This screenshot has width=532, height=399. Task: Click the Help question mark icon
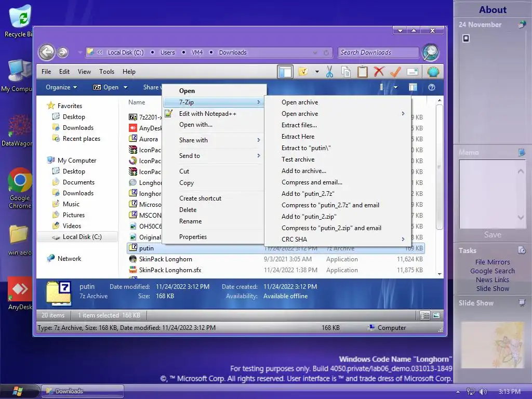tap(432, 87)
